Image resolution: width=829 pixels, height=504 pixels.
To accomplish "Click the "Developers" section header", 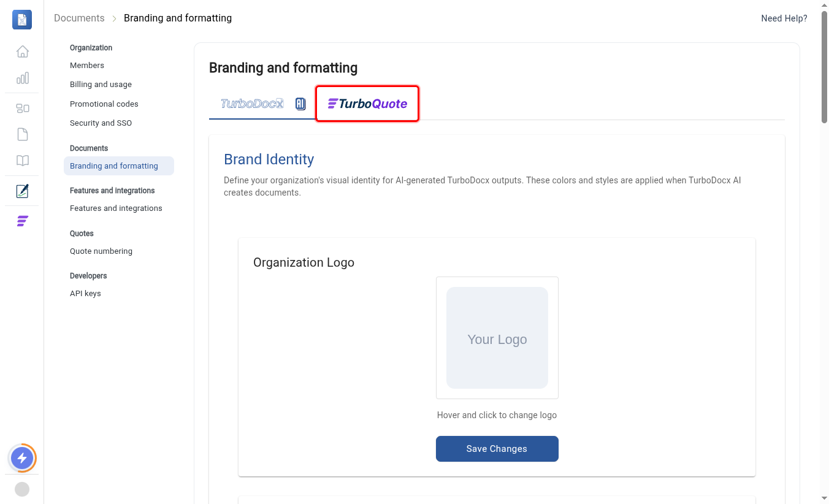I will [88, 276].
